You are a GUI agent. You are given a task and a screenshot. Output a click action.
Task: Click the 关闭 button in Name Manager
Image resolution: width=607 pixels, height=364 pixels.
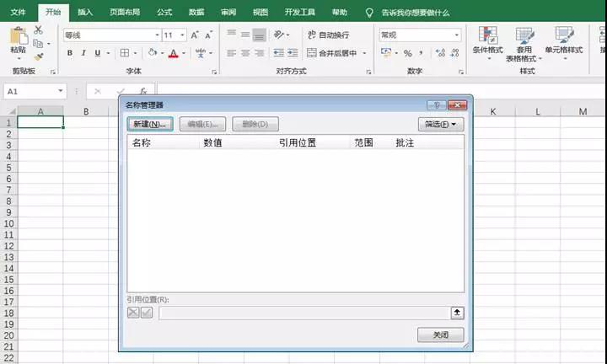[441, 335]
